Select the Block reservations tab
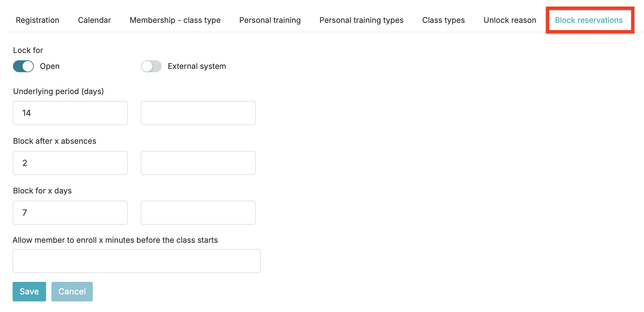This screenshot has width=644, height=312. (x=589, y=20)
